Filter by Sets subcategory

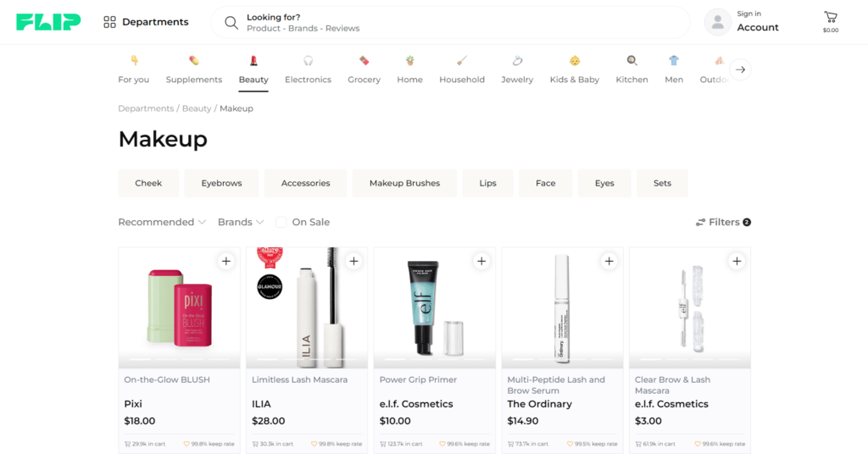coord(662,183)
